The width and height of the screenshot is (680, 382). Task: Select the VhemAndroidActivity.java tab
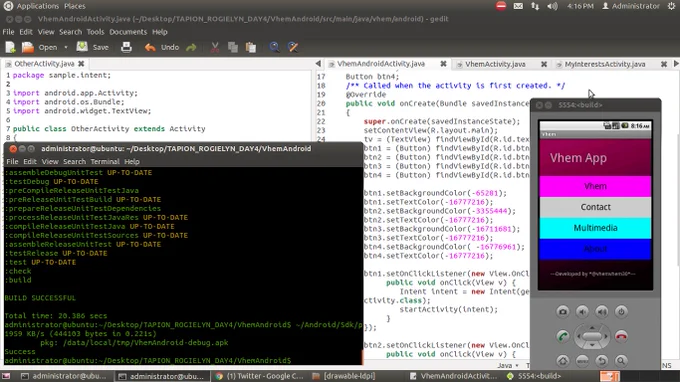[381, 64]
